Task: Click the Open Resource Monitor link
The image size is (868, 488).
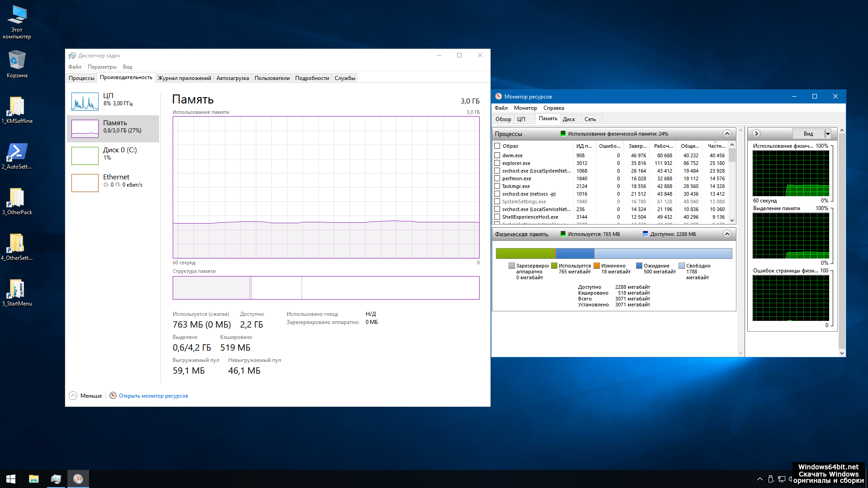Action: (x=153, y=396)
